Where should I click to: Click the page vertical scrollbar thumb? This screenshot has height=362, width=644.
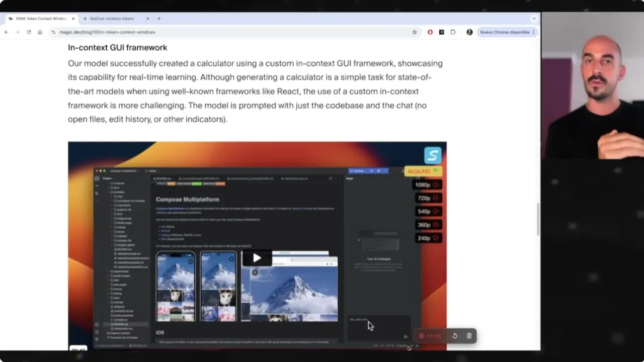point(538,219)
